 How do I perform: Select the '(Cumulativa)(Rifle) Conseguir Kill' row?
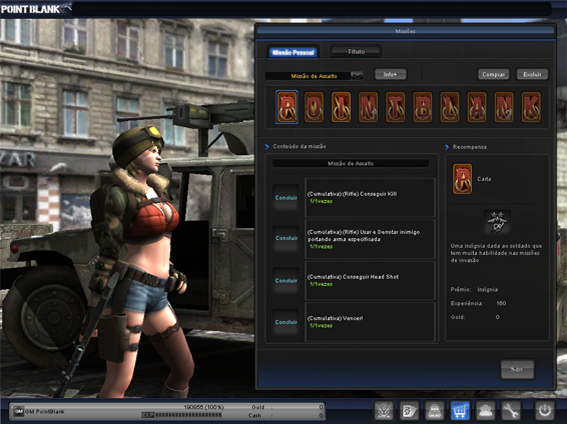[x=370, y=197]
